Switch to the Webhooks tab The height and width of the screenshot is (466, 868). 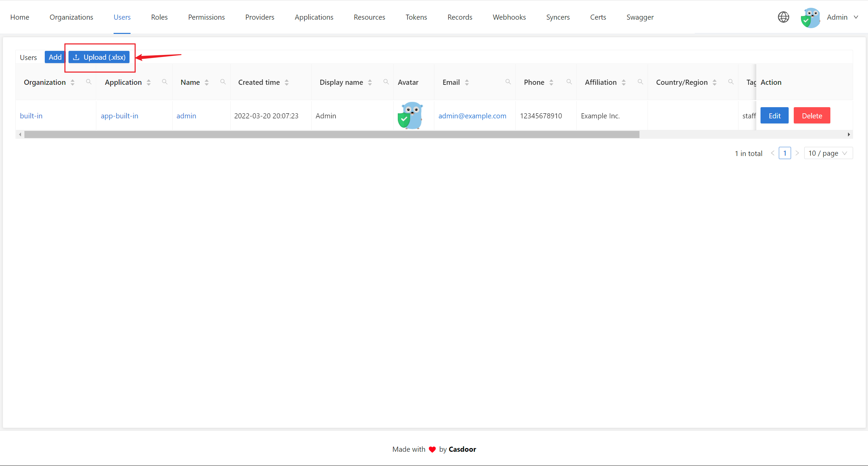point(509,17)
